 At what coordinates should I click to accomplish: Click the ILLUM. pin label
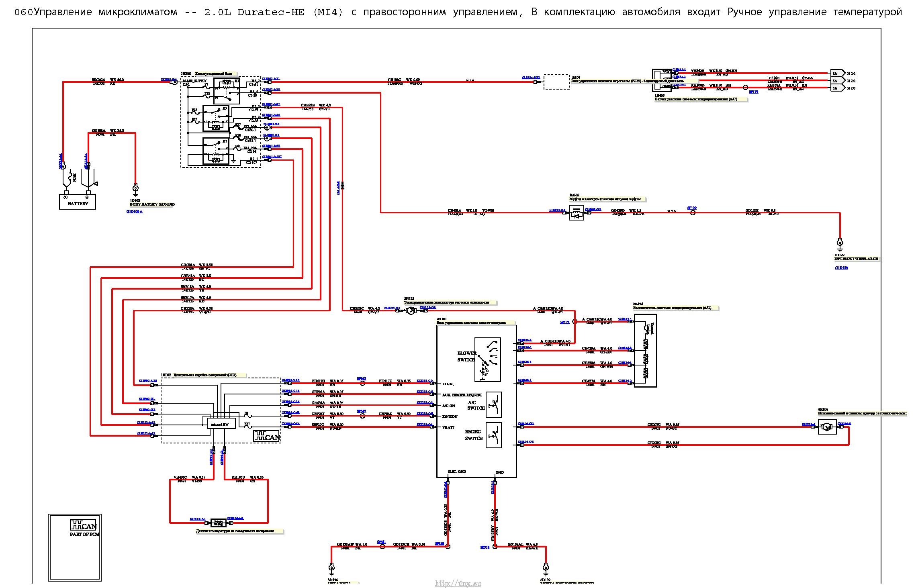click(448, 384)
